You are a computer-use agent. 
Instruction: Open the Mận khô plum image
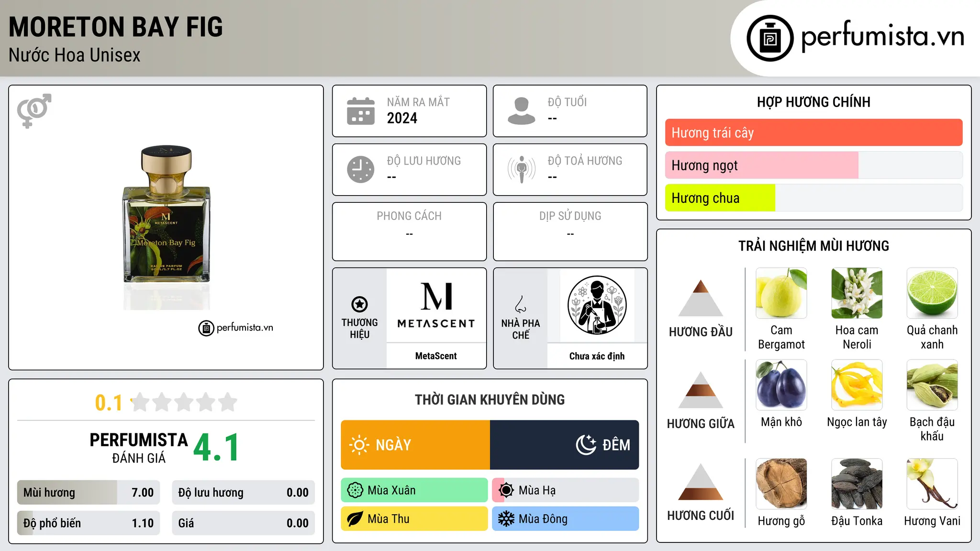click(x=781, y=385)
